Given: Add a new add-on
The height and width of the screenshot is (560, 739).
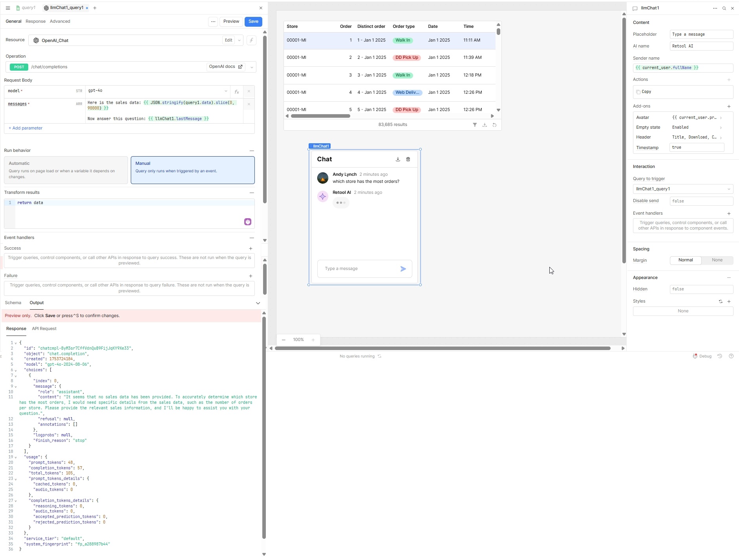Looking at the screenshot, I should (x=729, y=106).
